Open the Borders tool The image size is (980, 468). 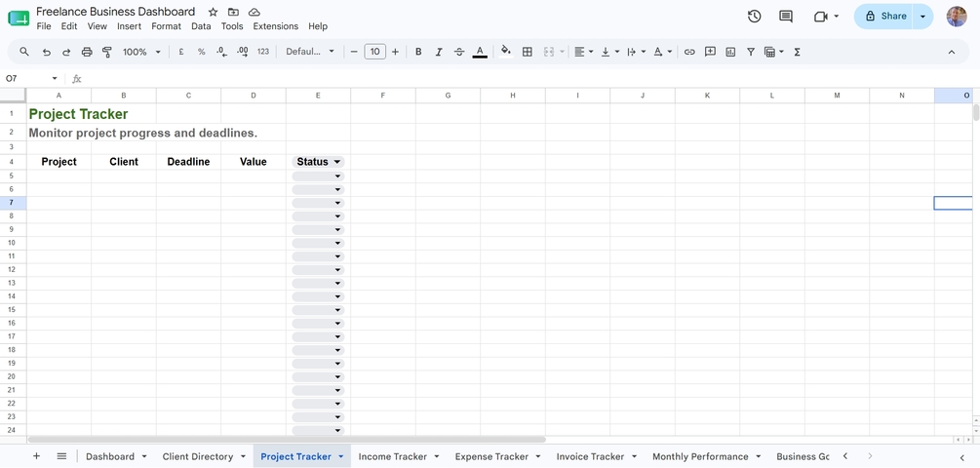tap(528, 52)
